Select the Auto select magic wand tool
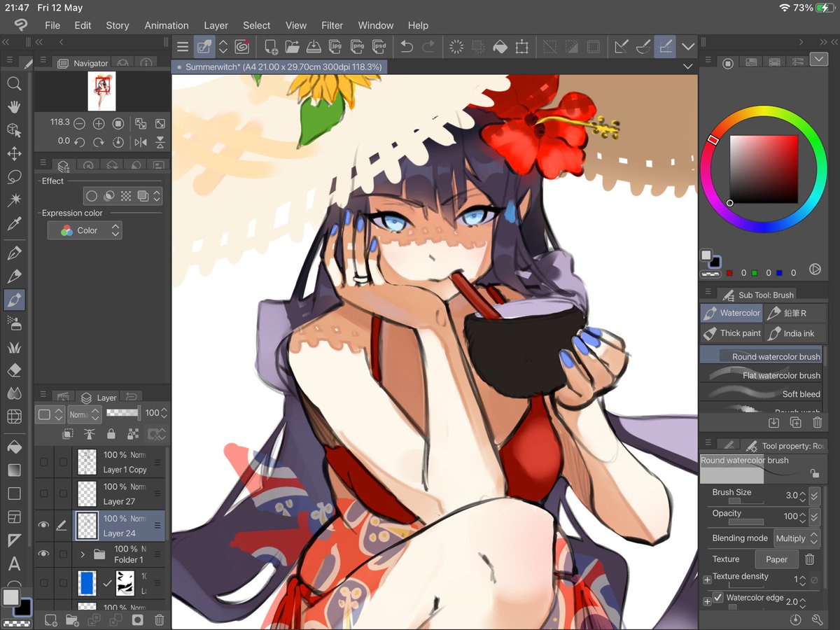 [x=14, y=200]
